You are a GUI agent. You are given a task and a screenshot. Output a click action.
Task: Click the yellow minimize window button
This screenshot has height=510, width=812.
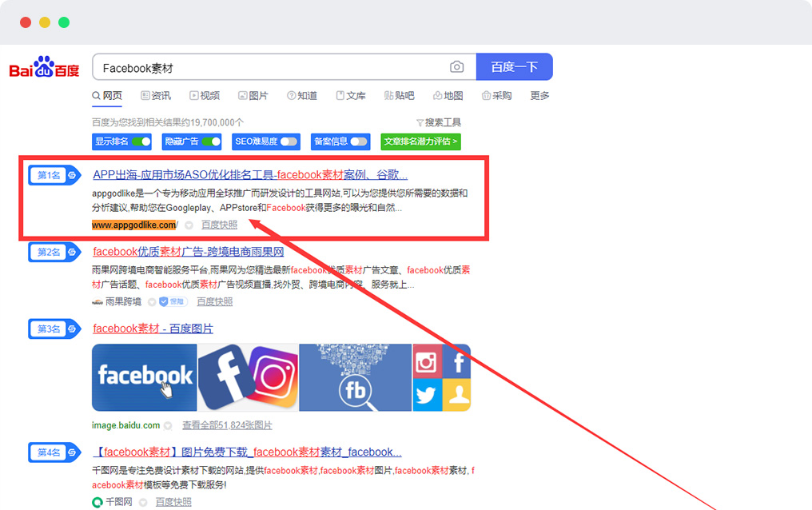coord(45,22)
